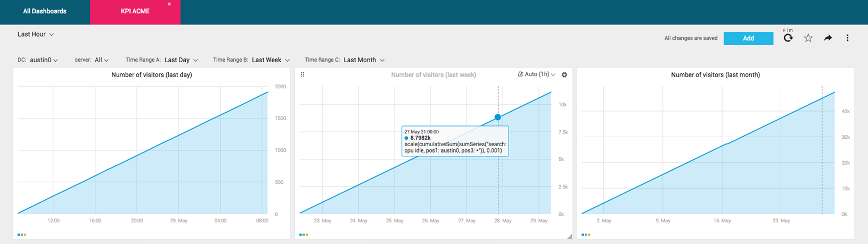The width and height of the screenshot is (868, 244).
Task: Click the chart resize corner handle
Action: coord(569,237)
